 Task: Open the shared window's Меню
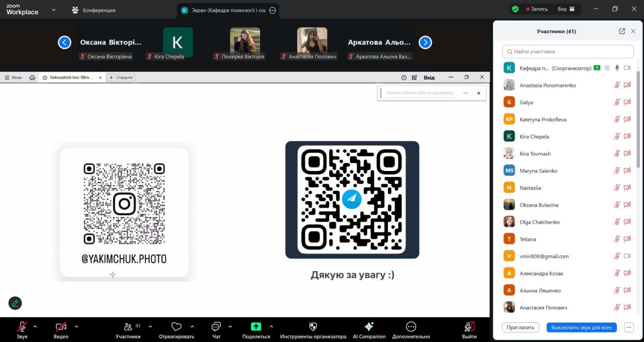pos(13,77)
